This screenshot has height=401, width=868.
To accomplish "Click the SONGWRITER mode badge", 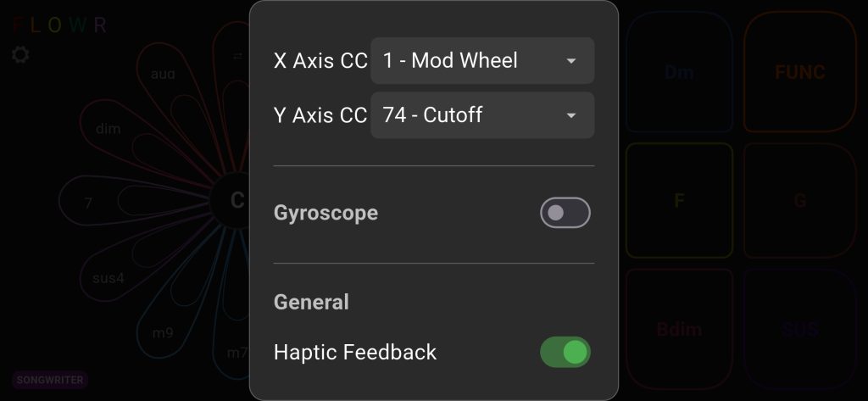I will point(50,380).
